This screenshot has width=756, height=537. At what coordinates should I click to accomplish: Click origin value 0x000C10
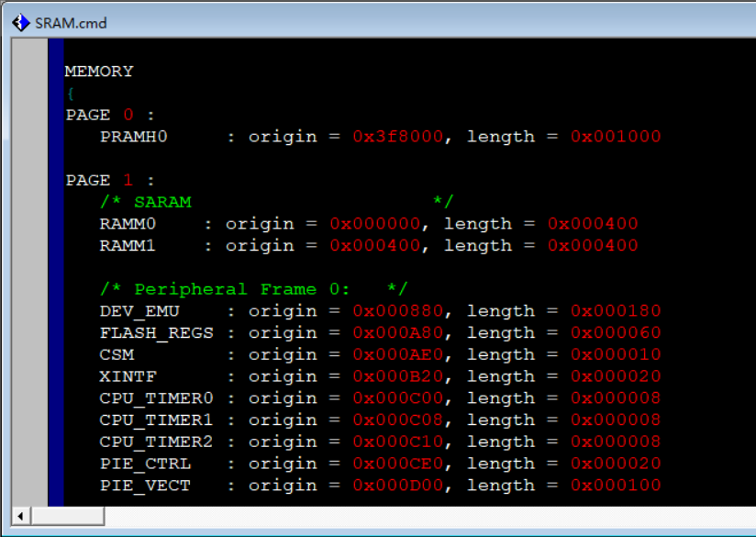398,442
